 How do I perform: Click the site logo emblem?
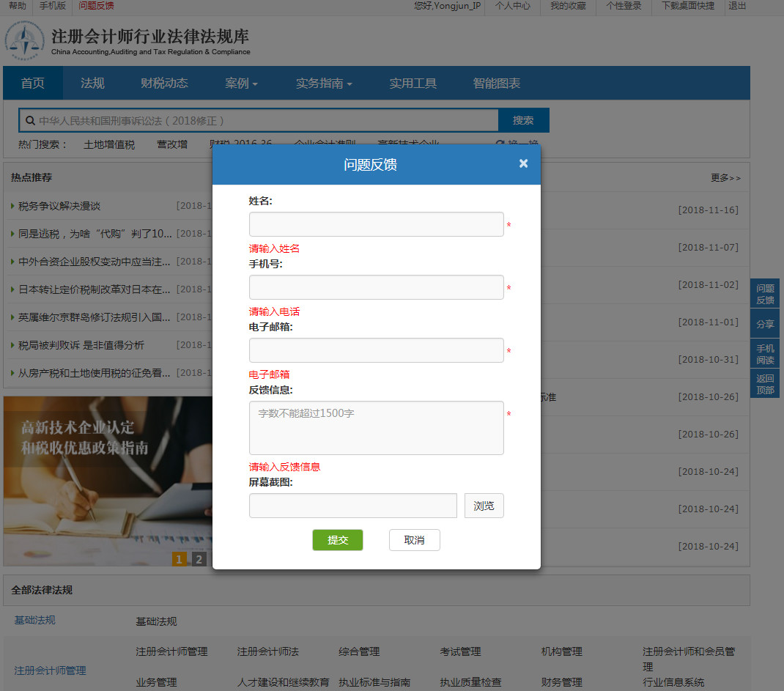pos(25,41)
